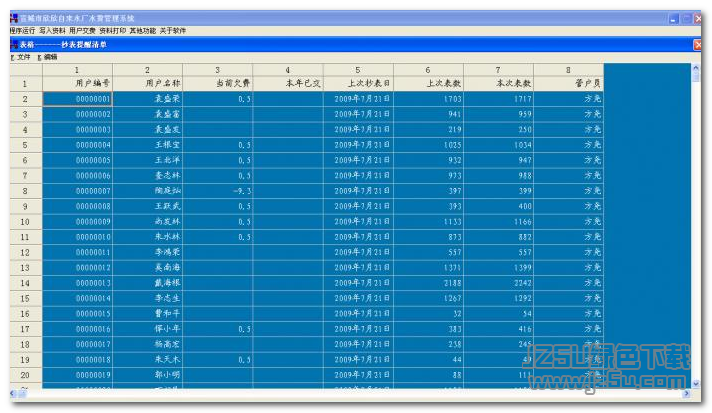
Task: Select user number cell 00000001
Action: coord(78,99)
